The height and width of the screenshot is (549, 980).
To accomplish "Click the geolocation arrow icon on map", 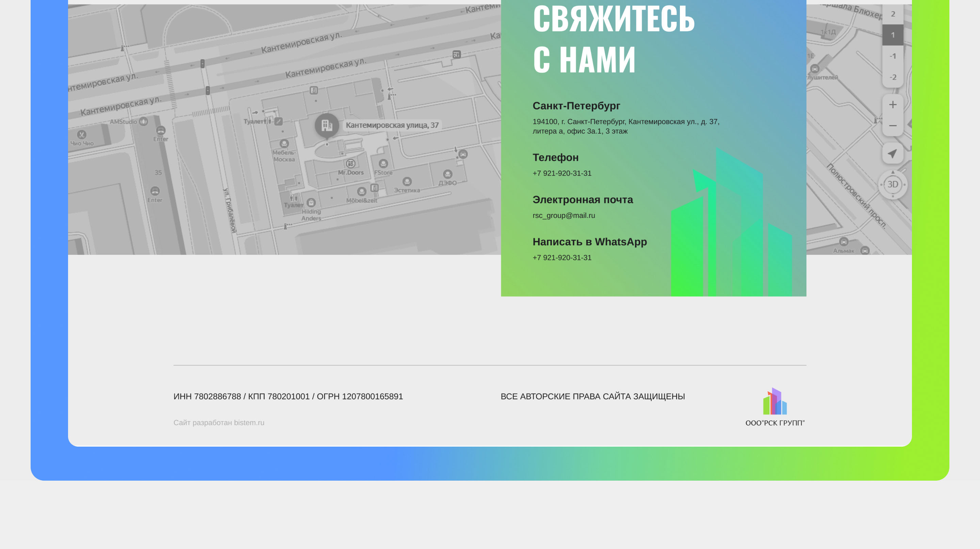I will (x=893, y=153).
